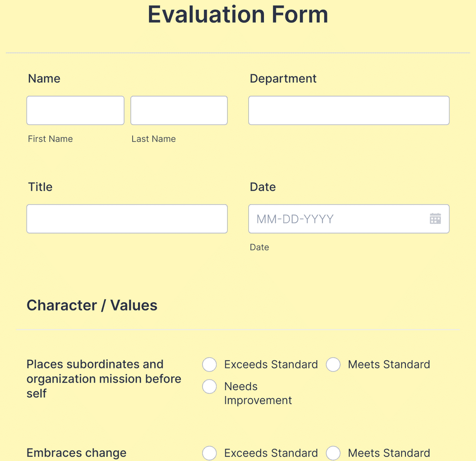Click the Date label below the date box
The image size is (476, 461).
tap(259, 247)
